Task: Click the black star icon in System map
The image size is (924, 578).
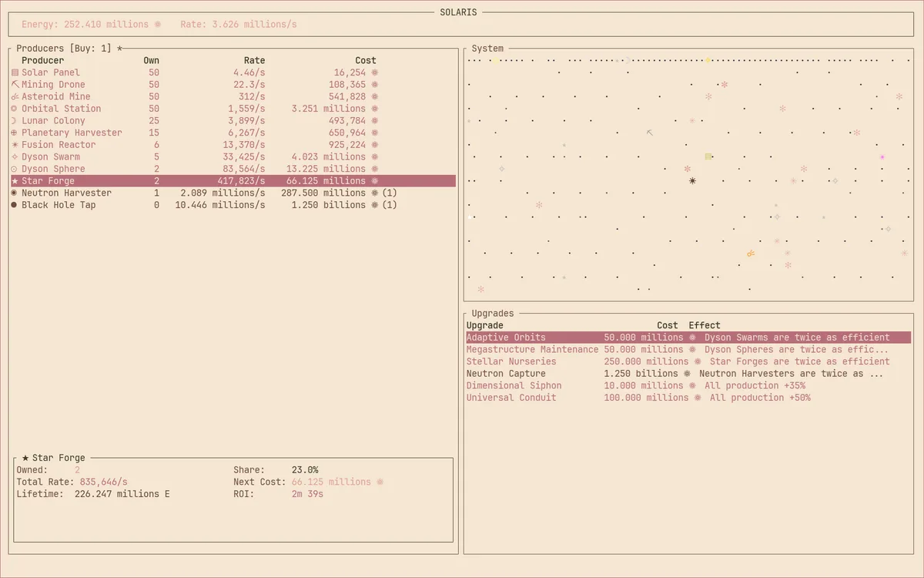Action: click(692, 181)
